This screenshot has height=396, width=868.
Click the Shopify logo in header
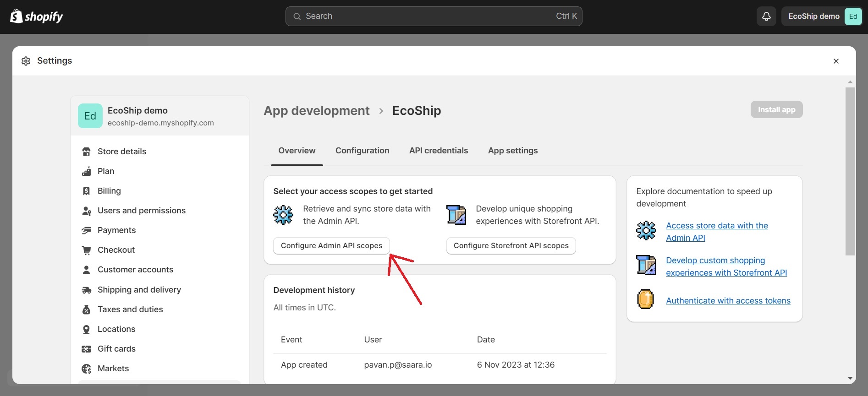tap(37, 16)
